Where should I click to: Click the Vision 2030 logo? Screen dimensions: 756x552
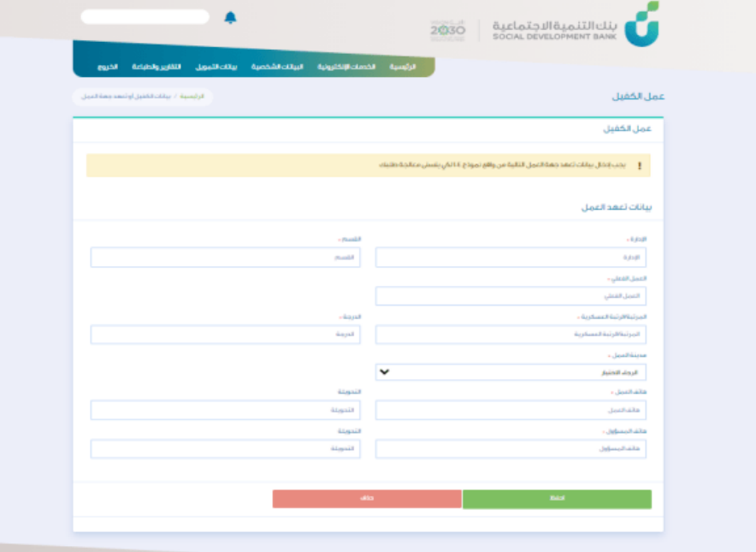point(447,31)
